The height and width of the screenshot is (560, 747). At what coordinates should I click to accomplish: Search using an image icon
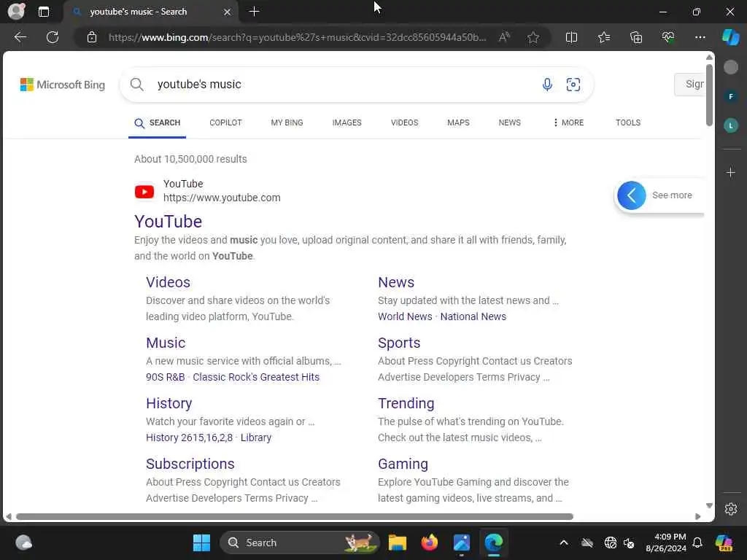[x=573, y=85]
